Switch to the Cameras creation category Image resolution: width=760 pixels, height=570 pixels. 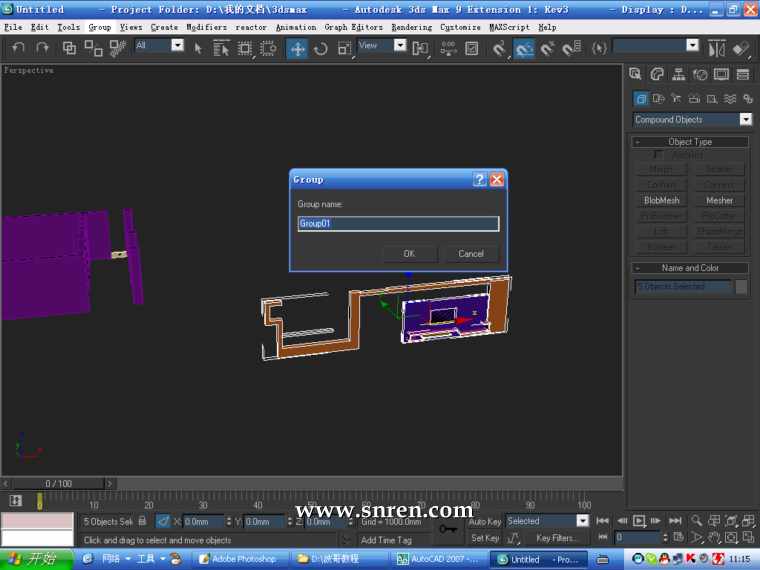click(693, 98)
